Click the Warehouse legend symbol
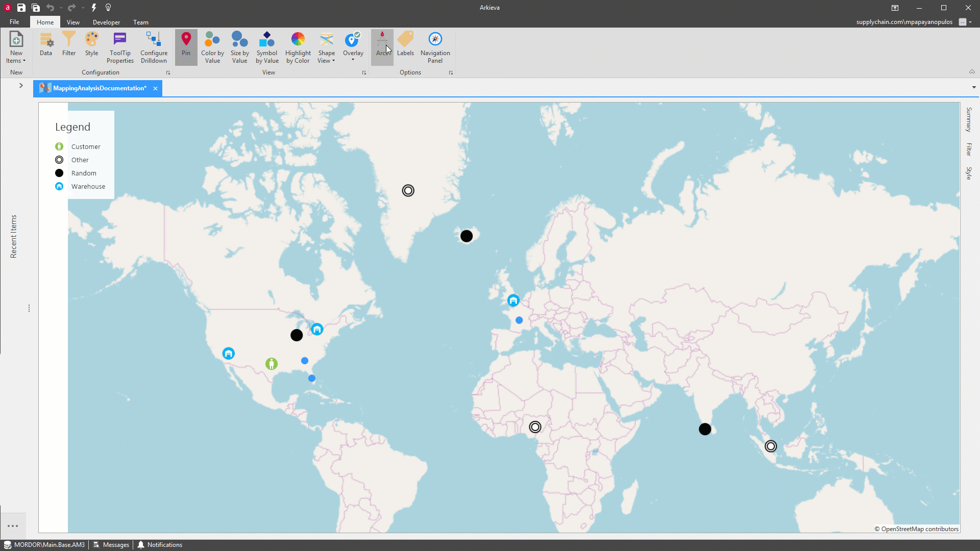The height and width of the screenshot is (551, 980). click(59, 186)
